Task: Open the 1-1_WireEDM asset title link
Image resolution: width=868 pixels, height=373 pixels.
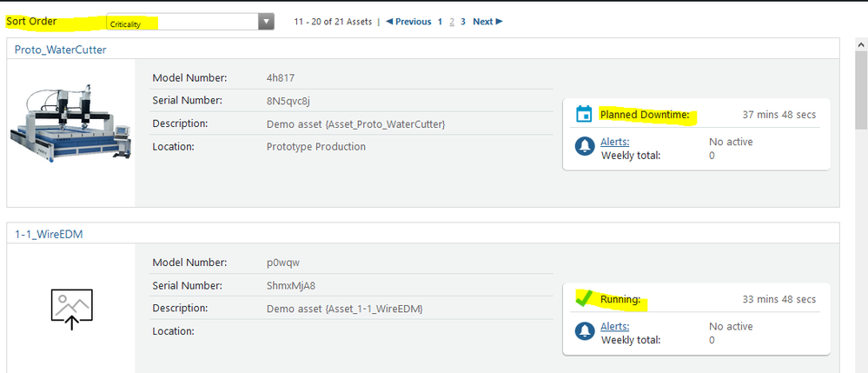Action: point(49,234)
